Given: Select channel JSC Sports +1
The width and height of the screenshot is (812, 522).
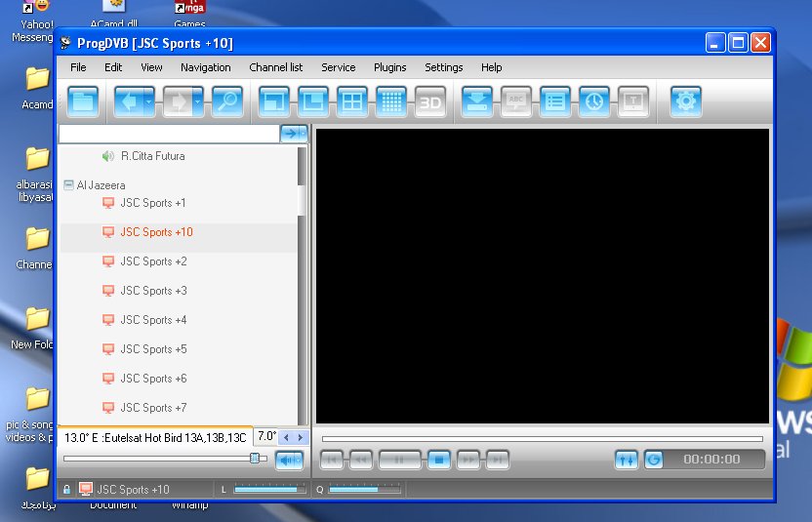Looking at the screenshot, I should point(153,203).
